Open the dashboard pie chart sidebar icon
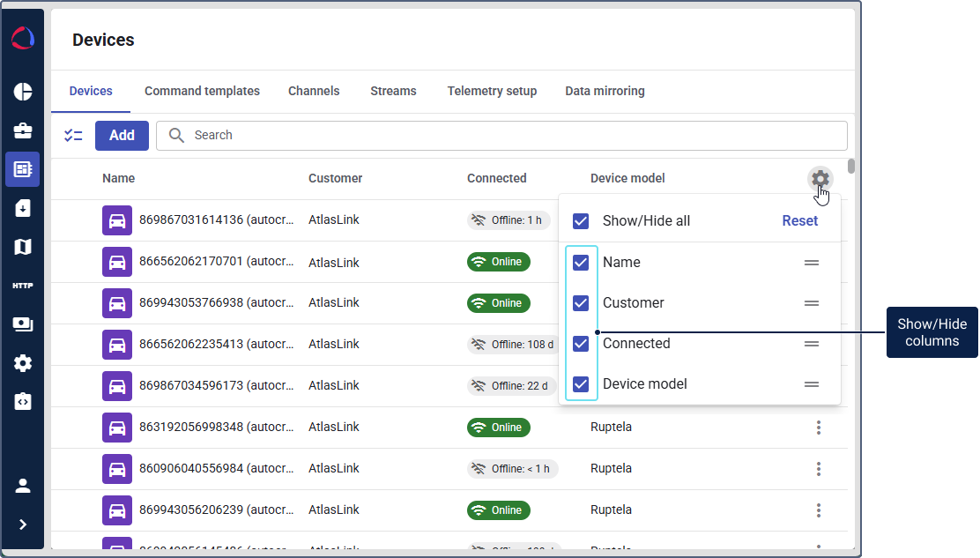 (x=23, y=92)
